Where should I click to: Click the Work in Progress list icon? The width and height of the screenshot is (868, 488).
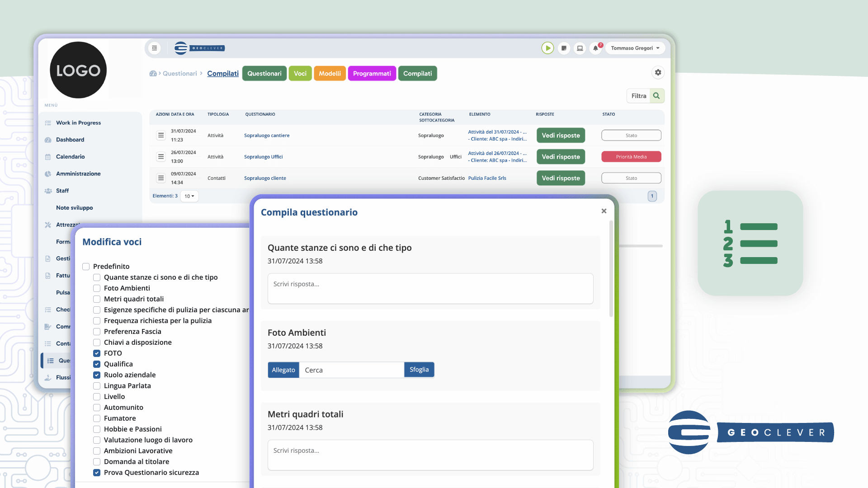(48, 123)
